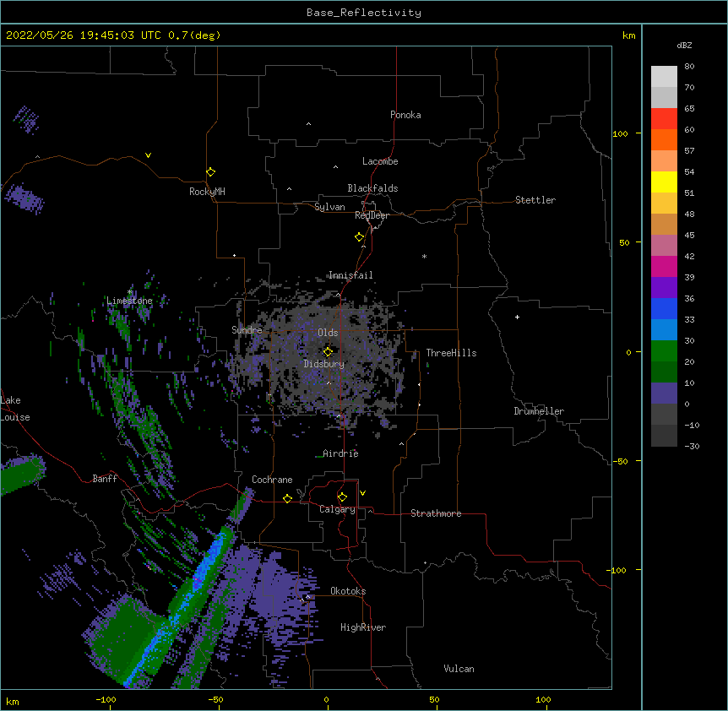This screenshot has width=728, height=711.
Task: Click the yellow radar site marker between Olds and Didsbury
Action: click(328, 351)
